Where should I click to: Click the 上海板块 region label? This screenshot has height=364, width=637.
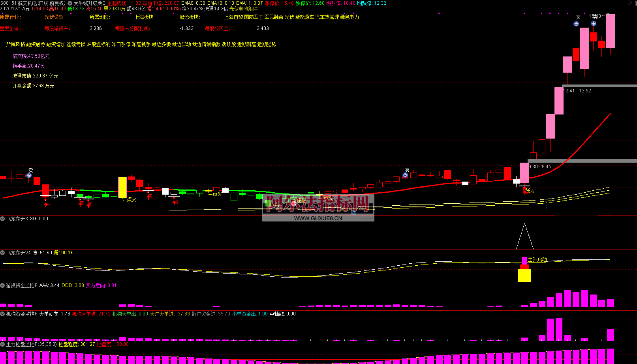click(x=144, y=17)
